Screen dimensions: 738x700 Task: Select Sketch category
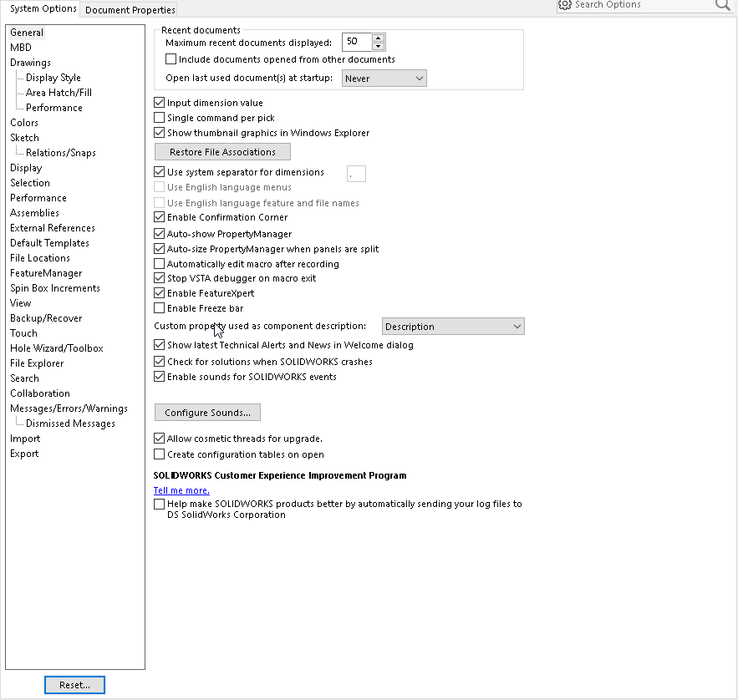tap(24, 138)
